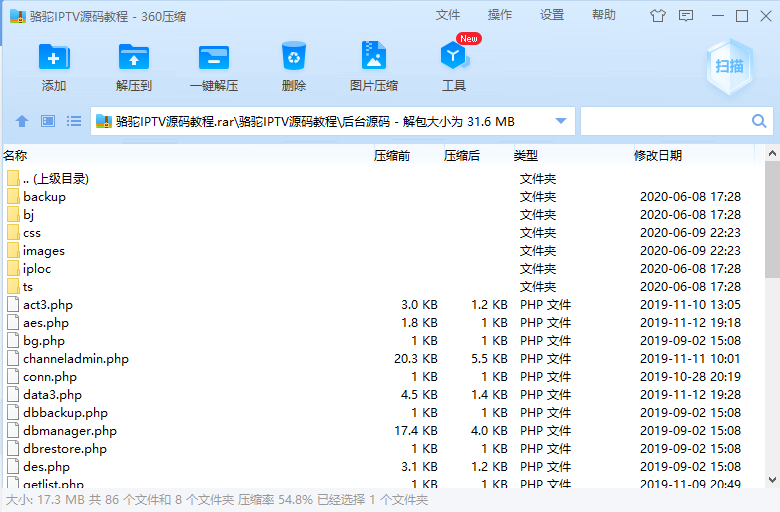Click the scrollbar down arrow of the file list
The height and width of the screenshot is (512, 780).
click(x=772, y=480)
